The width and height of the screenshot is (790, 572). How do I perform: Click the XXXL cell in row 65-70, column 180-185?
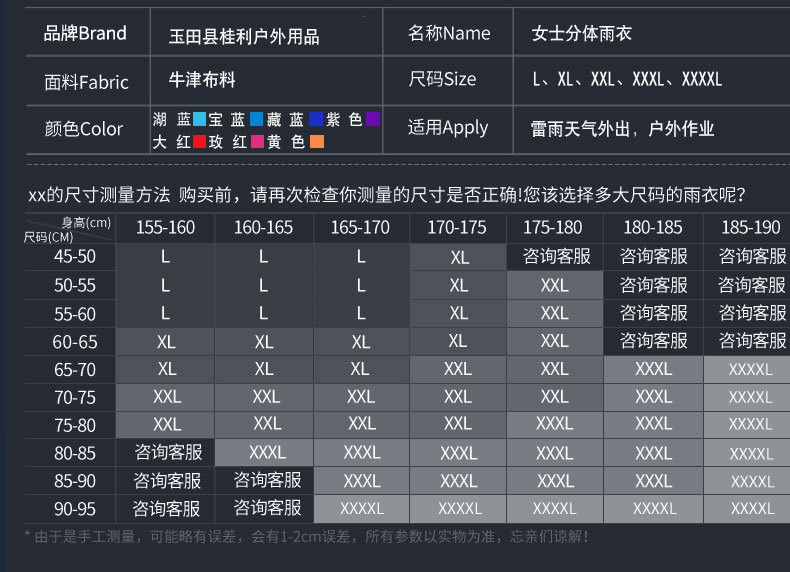653,369
